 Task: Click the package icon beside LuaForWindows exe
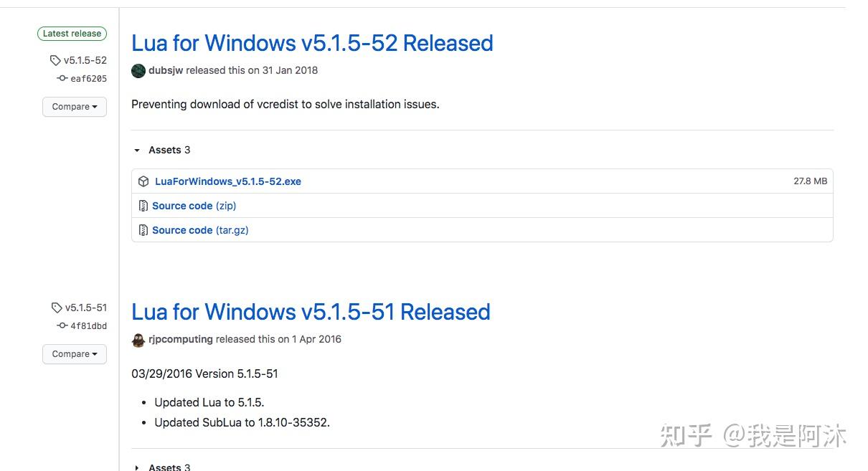143,181
